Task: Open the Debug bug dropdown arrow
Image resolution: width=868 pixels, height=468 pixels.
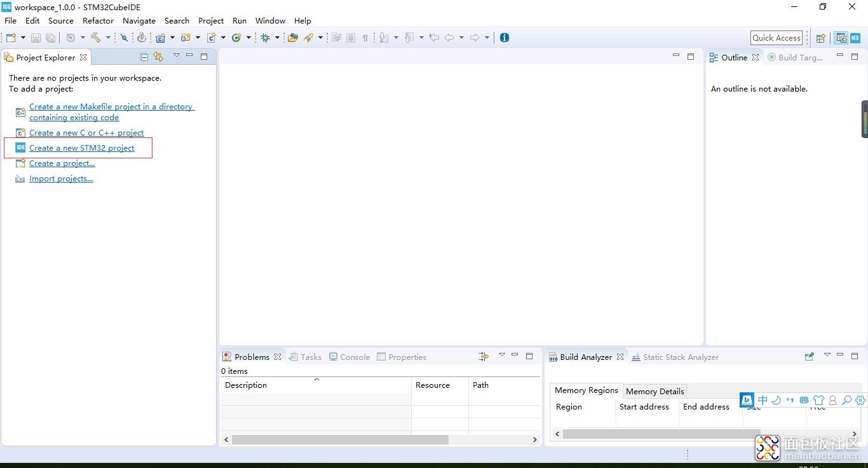Action: tap(277, 38)
